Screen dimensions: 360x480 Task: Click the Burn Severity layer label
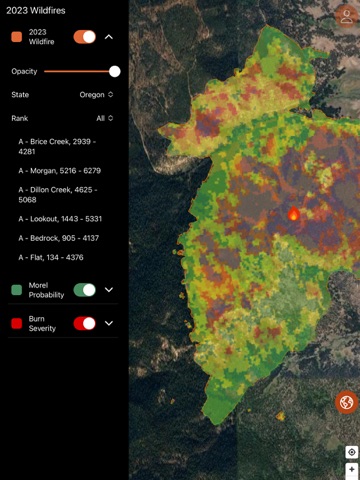point(42,323)
